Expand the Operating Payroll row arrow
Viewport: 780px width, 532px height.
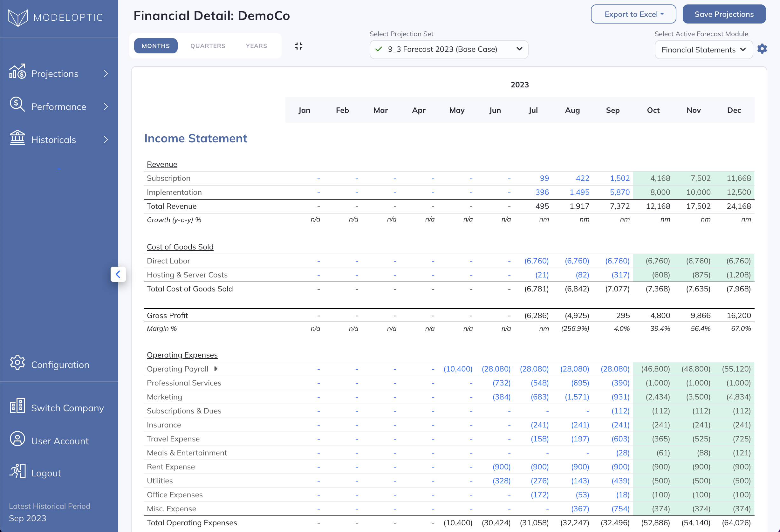pos(216,369)
